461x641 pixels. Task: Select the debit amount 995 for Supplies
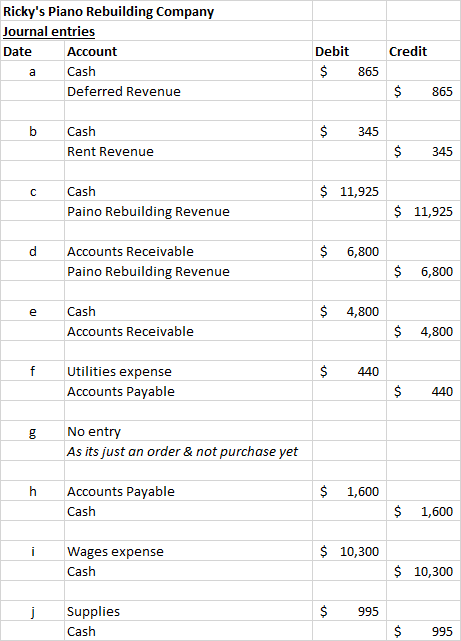[x=349, y=612]
